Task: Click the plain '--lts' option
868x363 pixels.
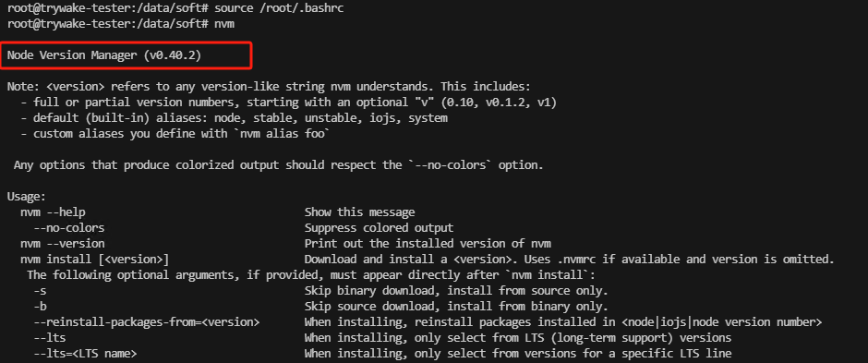Action: point(49,337)
